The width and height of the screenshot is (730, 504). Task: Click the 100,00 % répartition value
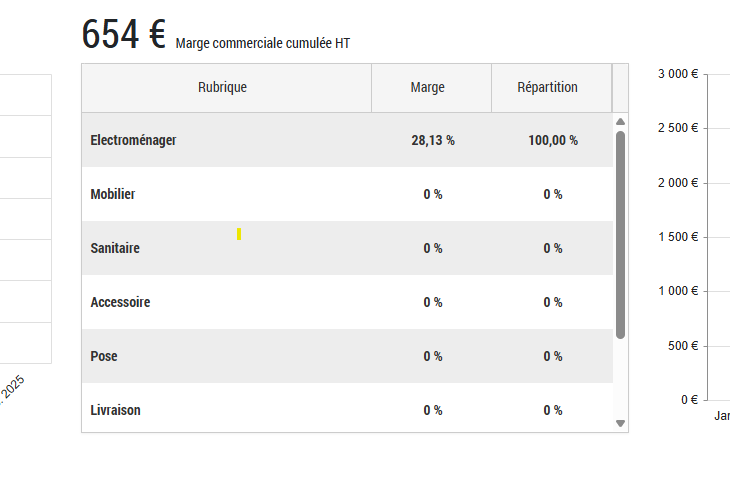click(553, 141)
